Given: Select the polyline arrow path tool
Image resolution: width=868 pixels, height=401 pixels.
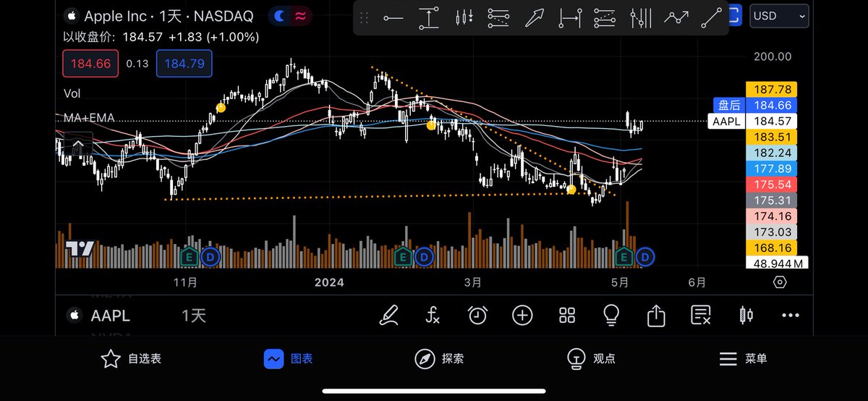Looking at the screenshot, I should [676, 17].
